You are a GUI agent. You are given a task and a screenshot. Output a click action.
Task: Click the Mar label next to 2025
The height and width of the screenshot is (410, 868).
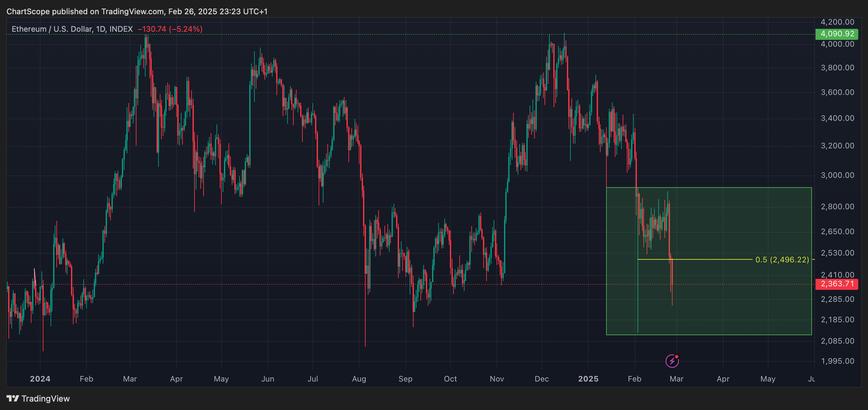point(676,379)
